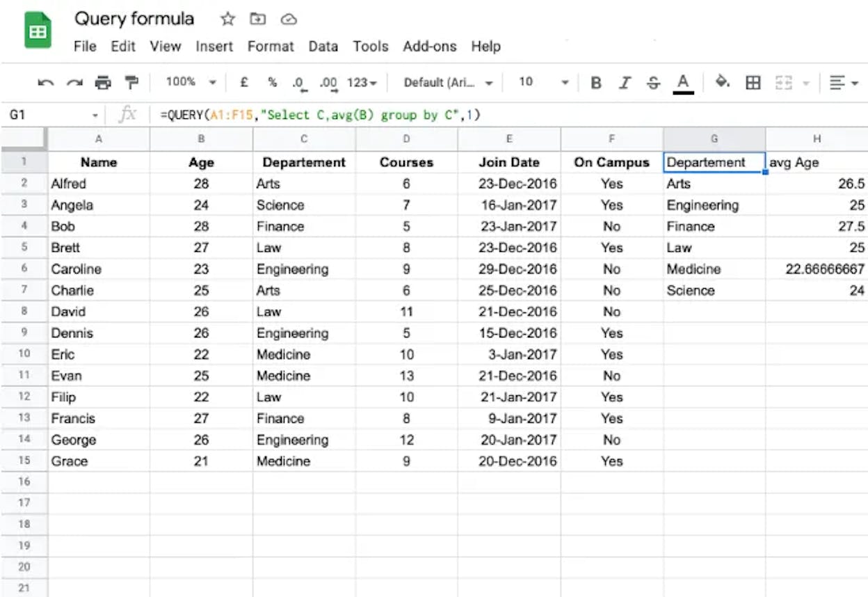The image size is (868, 597).
Task: Open the Add-ons menu
Action: click(430, 47)
